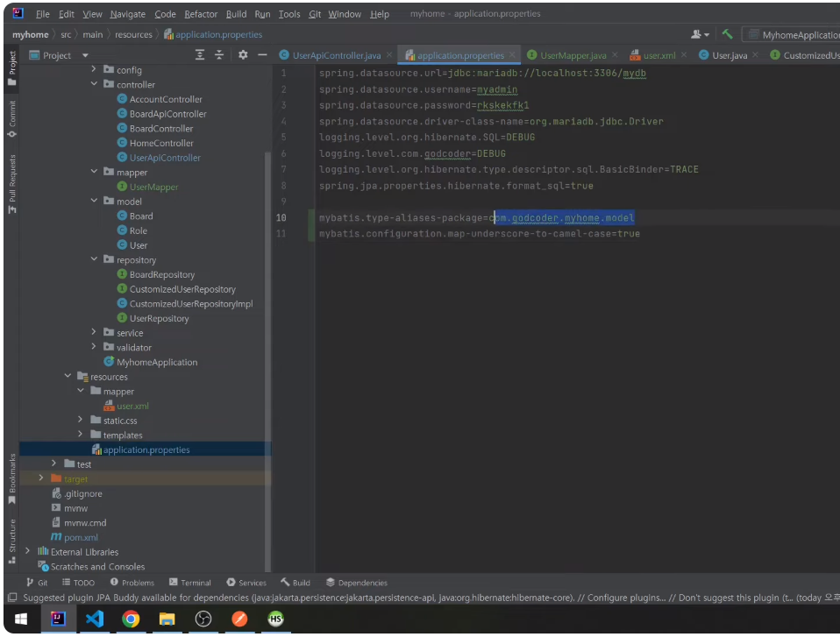Viewport: 840px width, 637px height.
Task: Collapse the resources folder
Action: point(68,376)
